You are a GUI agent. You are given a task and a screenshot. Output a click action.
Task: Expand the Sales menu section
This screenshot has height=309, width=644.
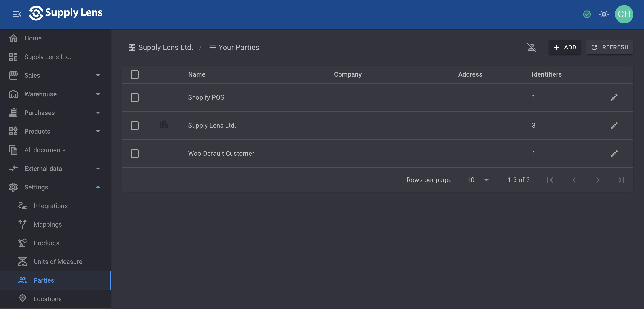click(55, 75)
